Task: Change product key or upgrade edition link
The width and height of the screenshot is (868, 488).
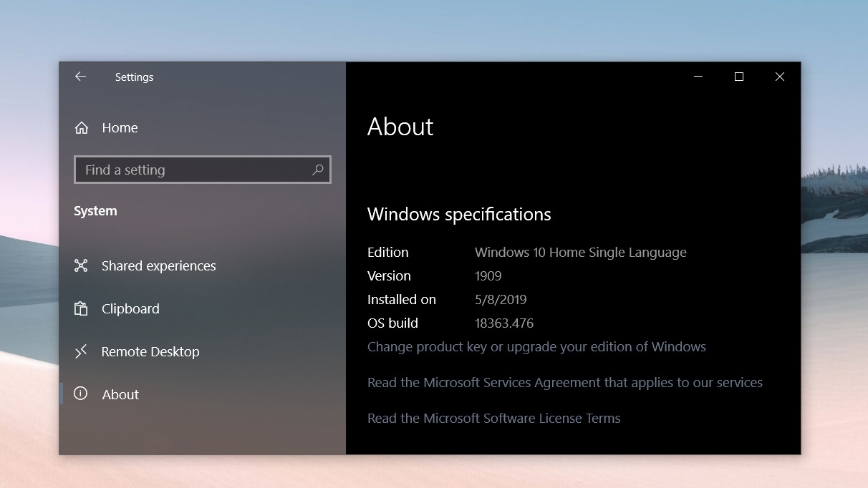Action: click(536, 346)
